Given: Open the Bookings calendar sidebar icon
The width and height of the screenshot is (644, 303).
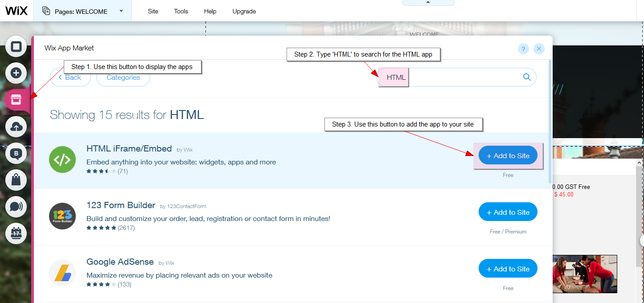Looking at the screenshot, I should (16, 233).
